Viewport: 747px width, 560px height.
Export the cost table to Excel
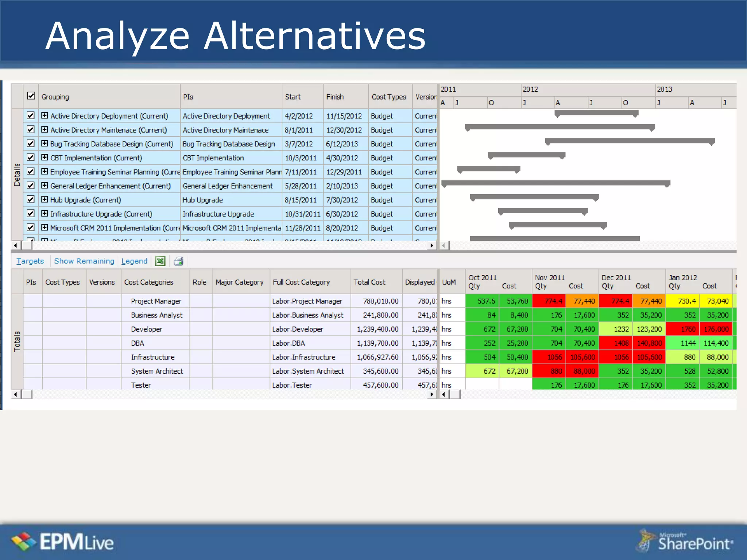(x=160, y=261)
